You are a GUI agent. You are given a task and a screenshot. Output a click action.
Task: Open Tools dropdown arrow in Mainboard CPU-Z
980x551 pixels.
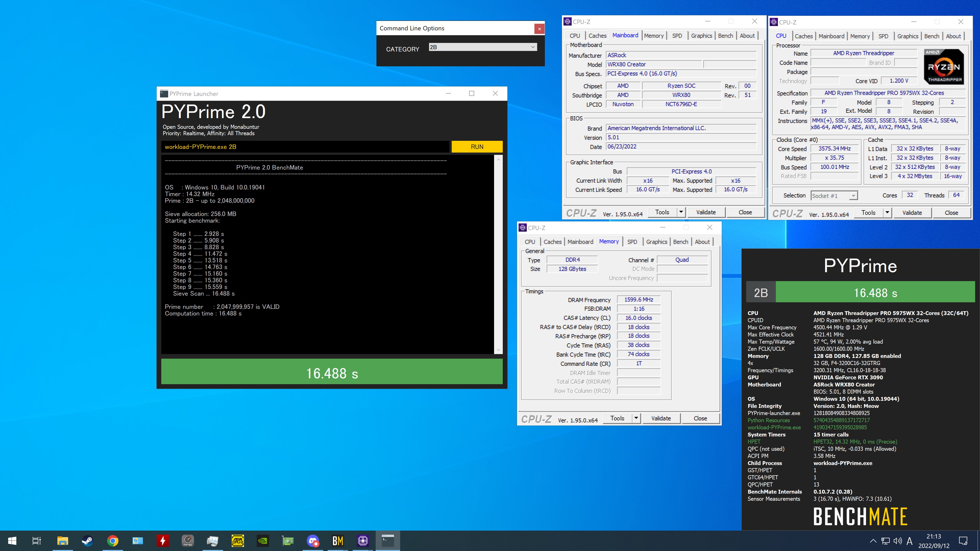click(681, 212)
